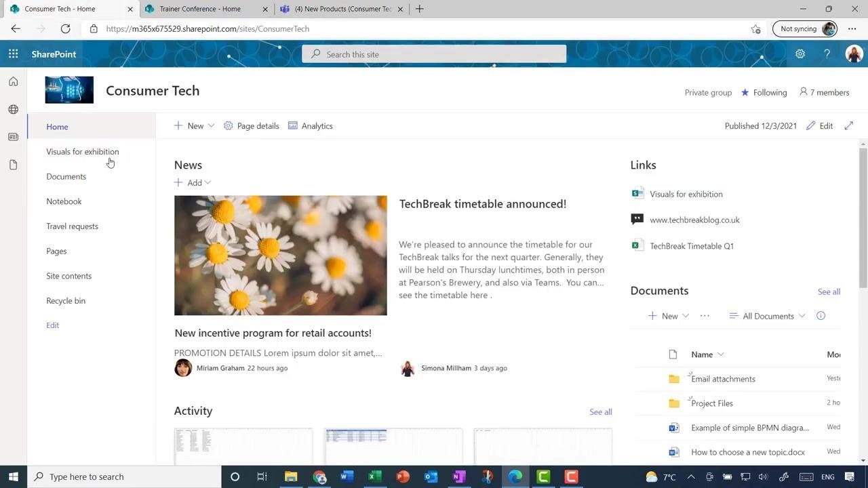Open Documents in the left navigation
The width and height of the screenshot is (868, 488).
pos(66,176)
